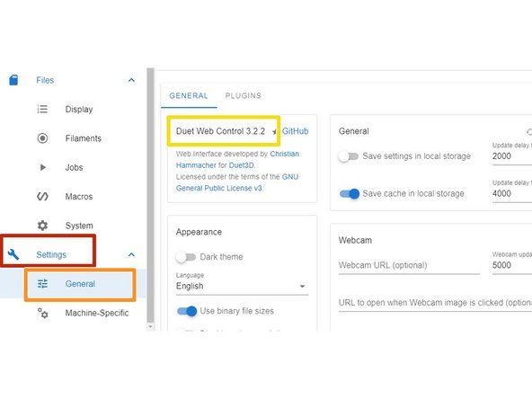Image resolution: width=532 pixels, height=399 pixels.
Task: Enable Save settings in local storage
Action: point(349,156)
